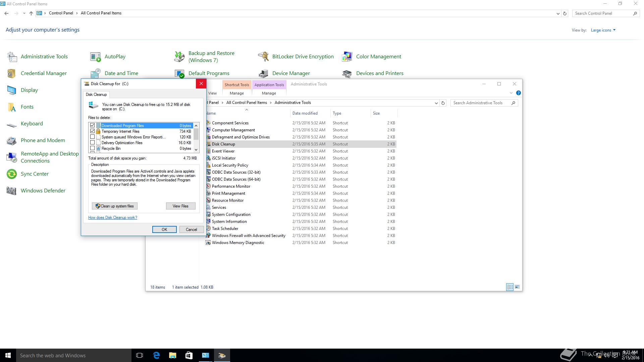Select the Performance Monitor shortcut icon
The height and width of the screenshot is (362, 644).
208,186
